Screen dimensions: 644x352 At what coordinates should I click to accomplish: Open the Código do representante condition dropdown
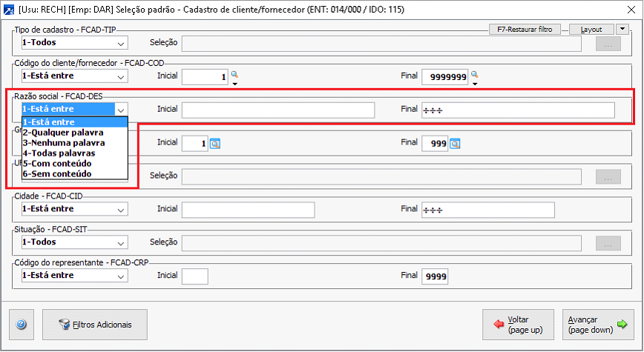pos(75,275)
